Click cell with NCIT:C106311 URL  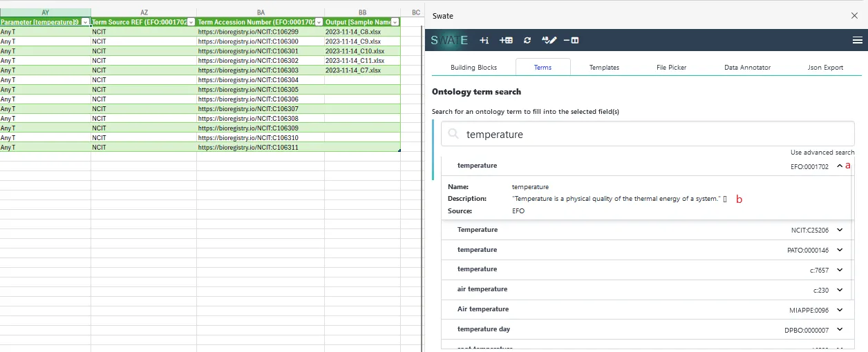pyautogui.click(x=261, y=148)
